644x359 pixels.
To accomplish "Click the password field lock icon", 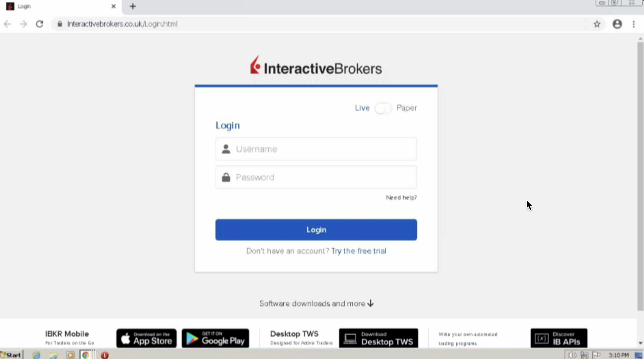I will (x=226, y=177).
